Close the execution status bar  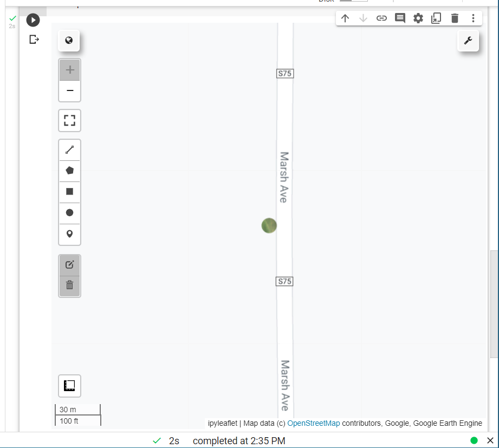[490, 440]
